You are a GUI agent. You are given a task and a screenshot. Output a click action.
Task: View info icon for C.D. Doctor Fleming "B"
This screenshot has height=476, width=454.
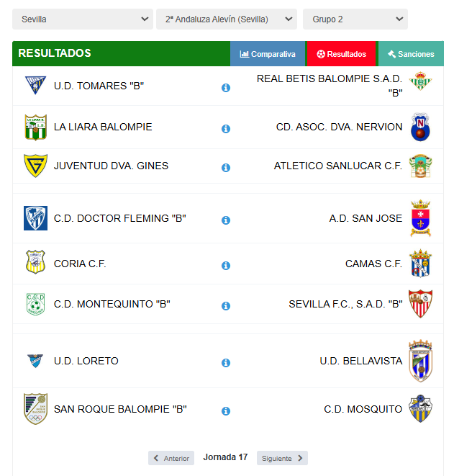click(x=226, y=220)
